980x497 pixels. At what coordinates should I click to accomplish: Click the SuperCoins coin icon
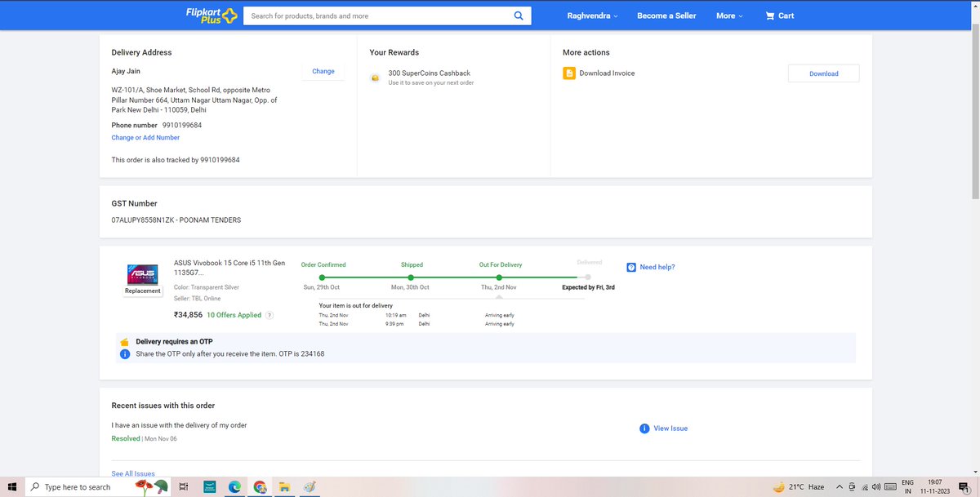[375, 78]
